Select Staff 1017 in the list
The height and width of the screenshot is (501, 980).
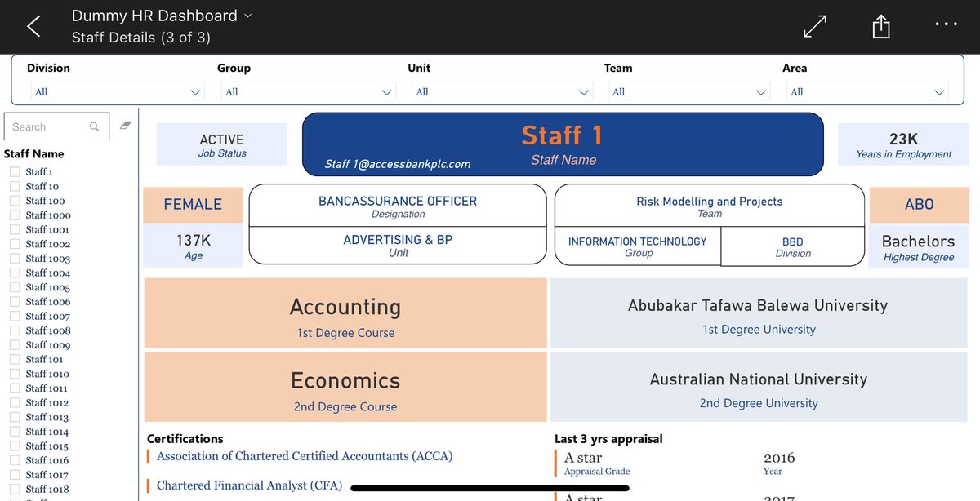[47, 475]
